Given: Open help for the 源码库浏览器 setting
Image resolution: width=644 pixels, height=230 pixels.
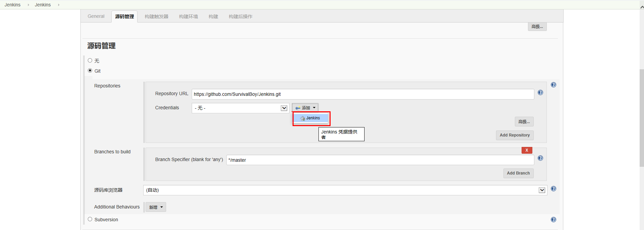Looking at the screenshot, I should (x=554, y=189).
